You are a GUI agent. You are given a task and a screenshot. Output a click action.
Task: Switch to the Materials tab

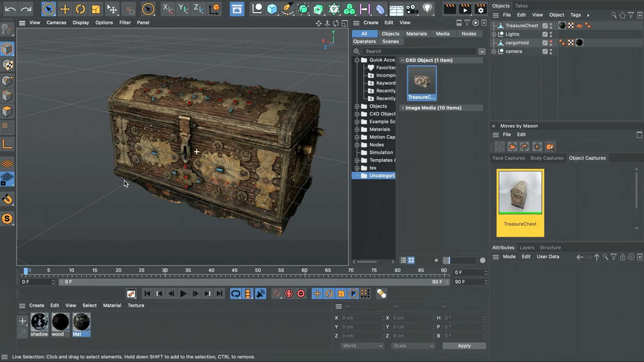click(x=416, y=33)
